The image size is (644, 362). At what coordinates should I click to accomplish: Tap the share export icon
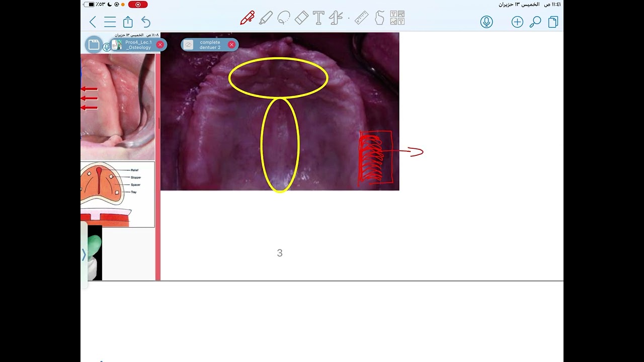coord(128,22)
